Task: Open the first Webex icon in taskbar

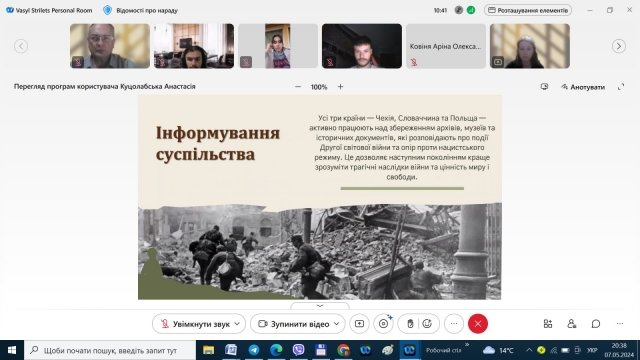Action: [365, 350]
